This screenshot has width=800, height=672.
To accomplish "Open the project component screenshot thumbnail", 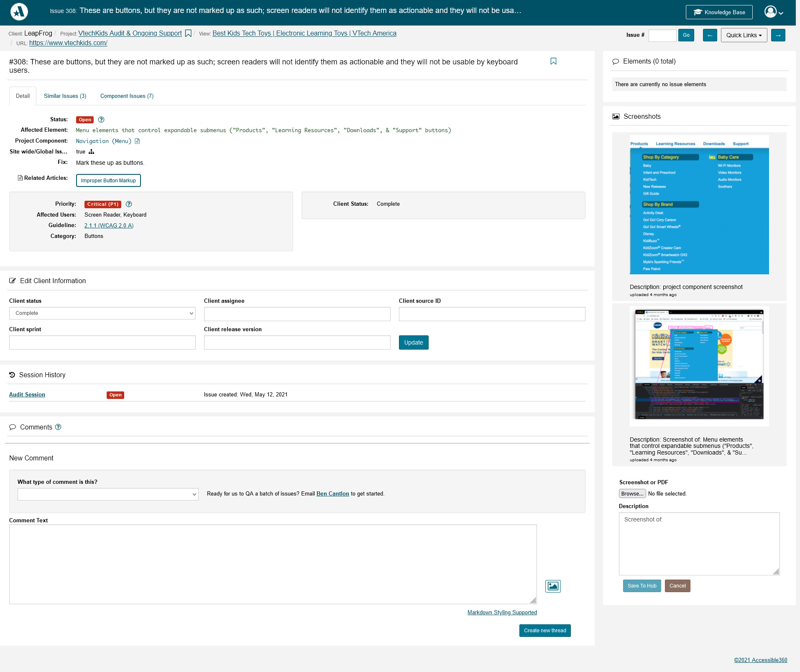I will [699, 205].
